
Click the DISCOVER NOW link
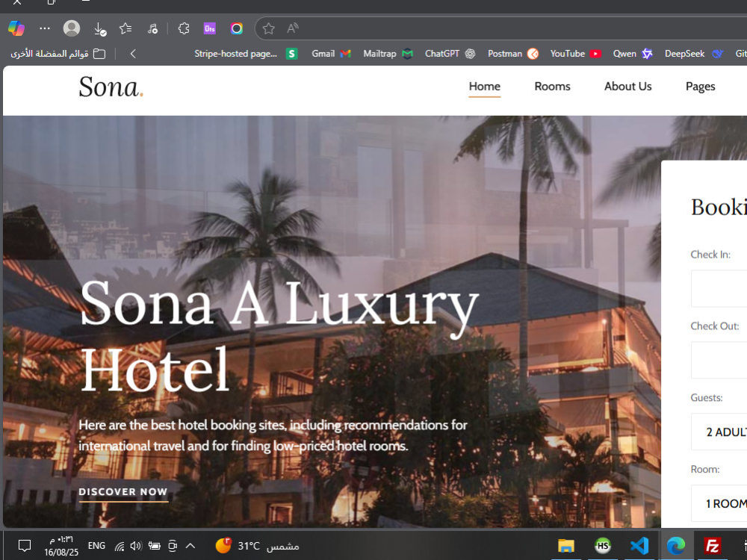coord(123,492)
